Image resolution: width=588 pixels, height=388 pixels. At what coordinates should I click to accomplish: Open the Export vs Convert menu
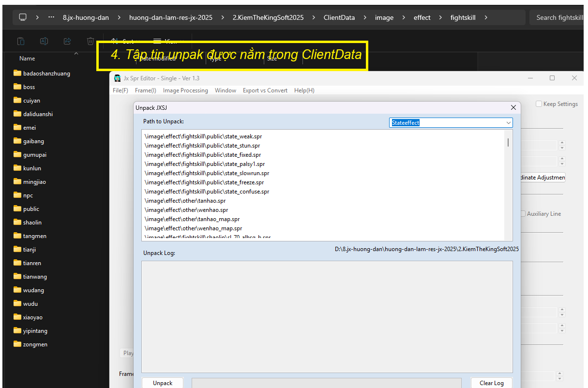point(265,90)
